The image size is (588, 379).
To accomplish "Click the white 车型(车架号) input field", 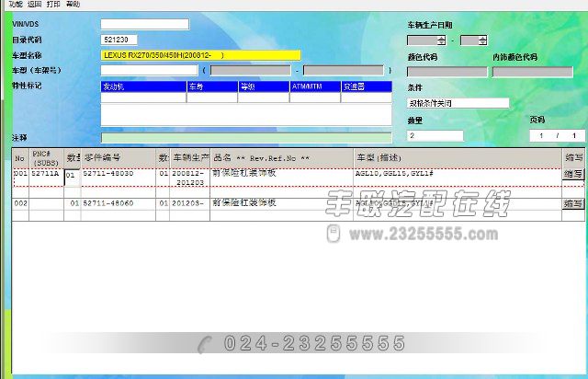I will coord(149,70).
